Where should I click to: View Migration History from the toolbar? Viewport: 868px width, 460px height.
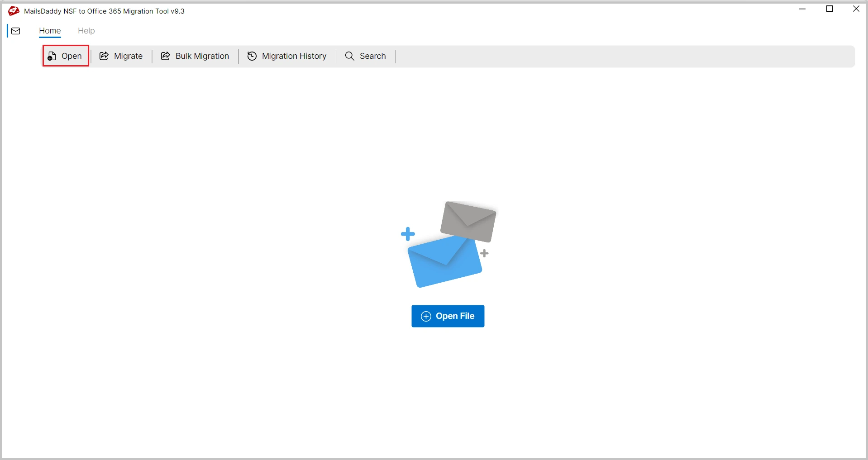pyautogui.click(x=287, y=56)
